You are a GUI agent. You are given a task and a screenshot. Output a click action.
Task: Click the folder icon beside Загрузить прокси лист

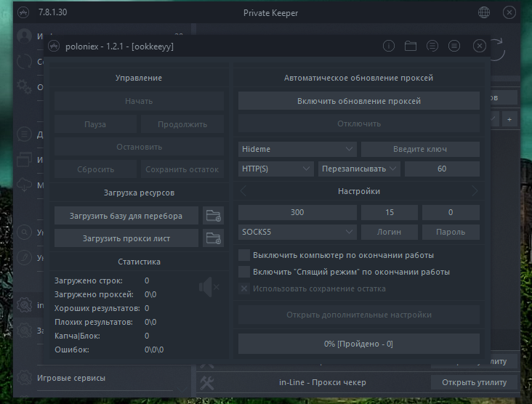[x=214, y=238]
